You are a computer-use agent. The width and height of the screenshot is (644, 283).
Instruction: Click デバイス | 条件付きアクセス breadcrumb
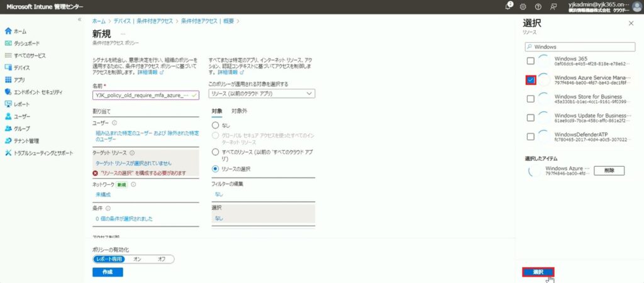click(x=143, y=21)
